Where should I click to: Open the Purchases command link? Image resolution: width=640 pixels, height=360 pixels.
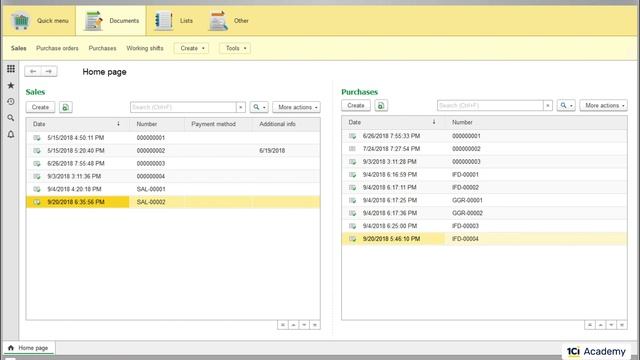click(x=102, y=48)
